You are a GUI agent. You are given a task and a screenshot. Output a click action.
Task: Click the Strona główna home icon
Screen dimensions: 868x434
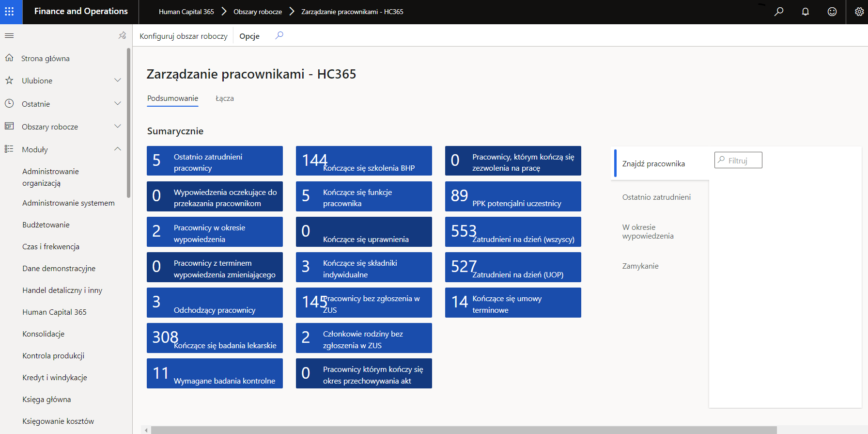[x=9, y=58]
